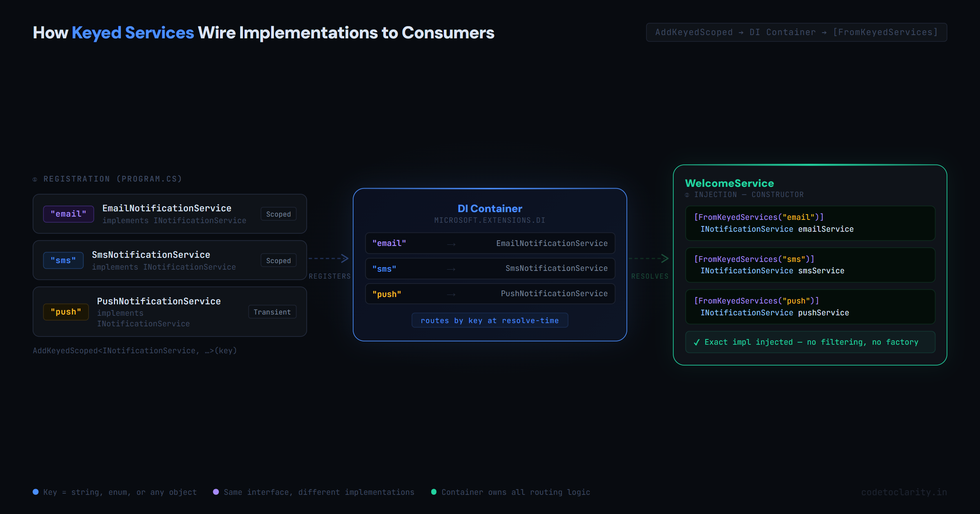Image resolution: width=980 pixels, height=514 pixels.
Task: Select the DI Container panel title
Action: [x=490, y=208]
